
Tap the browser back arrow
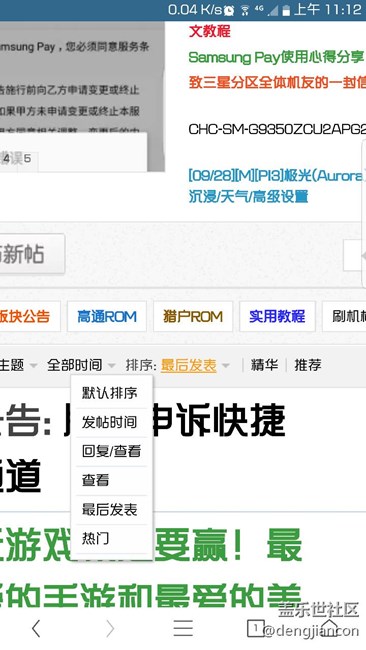tap(36, 628)
